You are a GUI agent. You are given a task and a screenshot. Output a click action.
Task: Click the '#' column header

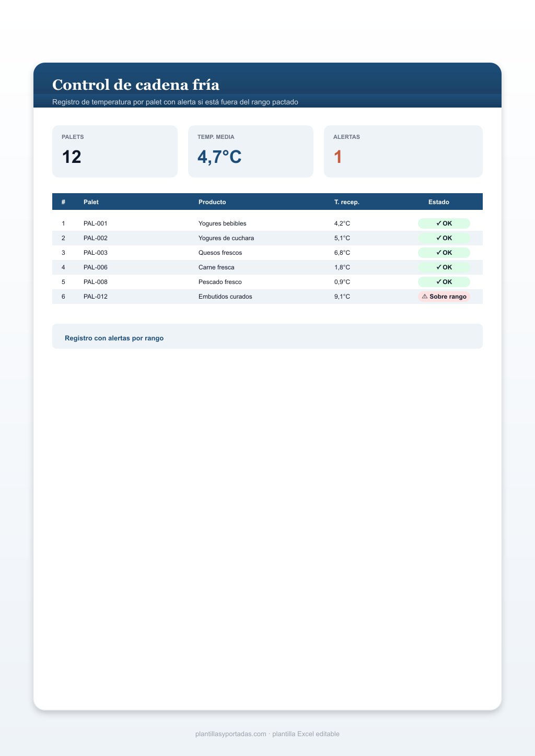[x=63, y=202]
